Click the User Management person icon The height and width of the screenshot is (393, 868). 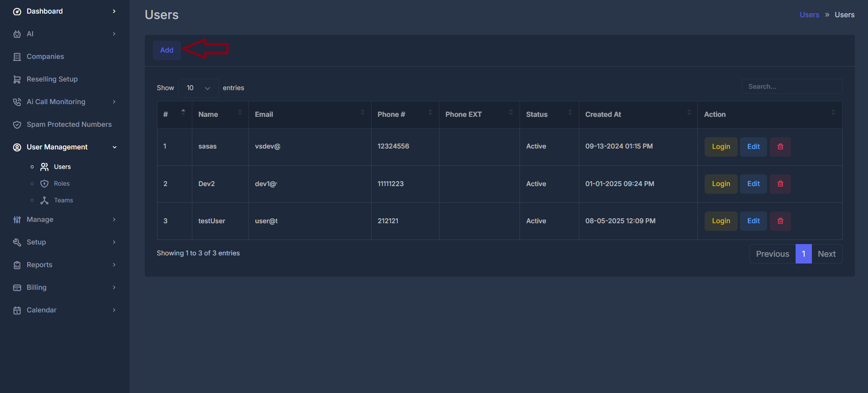coord(17,147)
